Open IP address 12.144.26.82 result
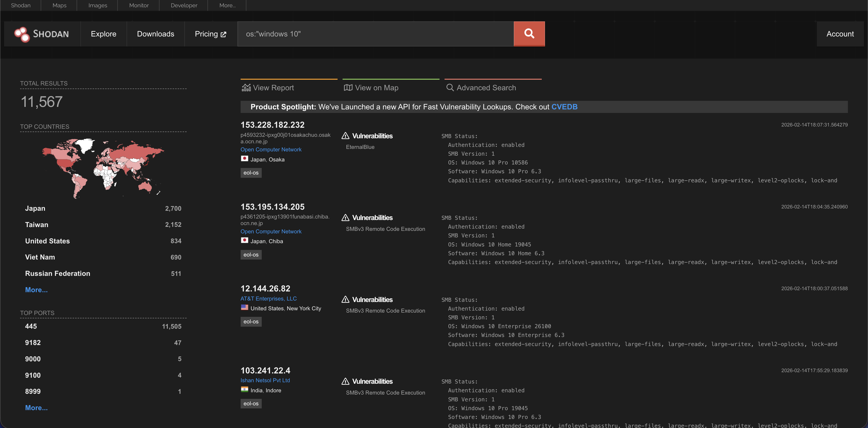 click(x=265, y=288)
